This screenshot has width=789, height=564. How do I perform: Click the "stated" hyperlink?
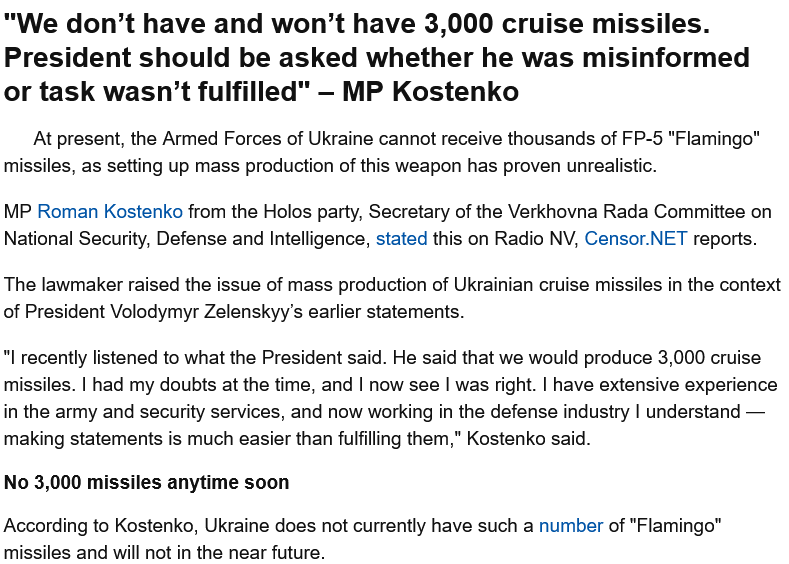click(x=401, y=239)
